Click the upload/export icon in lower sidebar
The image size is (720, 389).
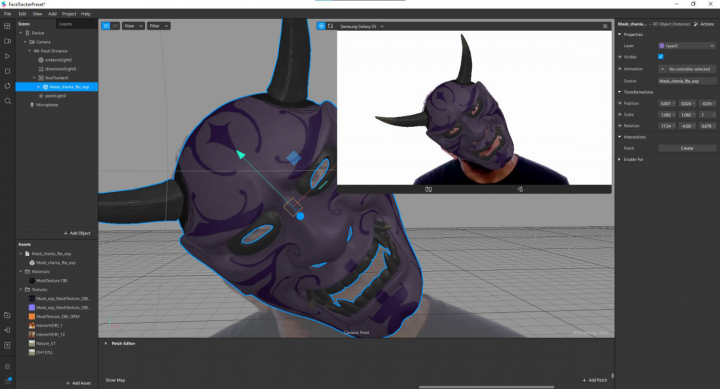pyautogui.click(x=7, y=345)
